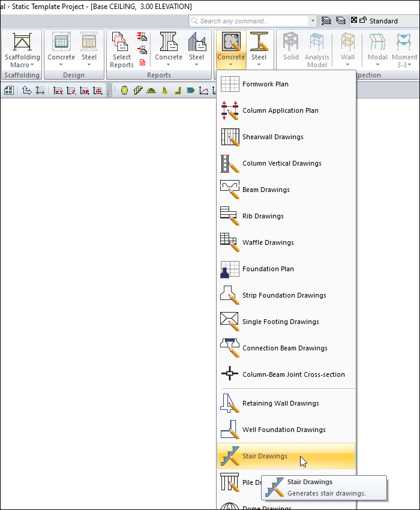Click the Reports group label
The image size is (420, 510).
159,75
